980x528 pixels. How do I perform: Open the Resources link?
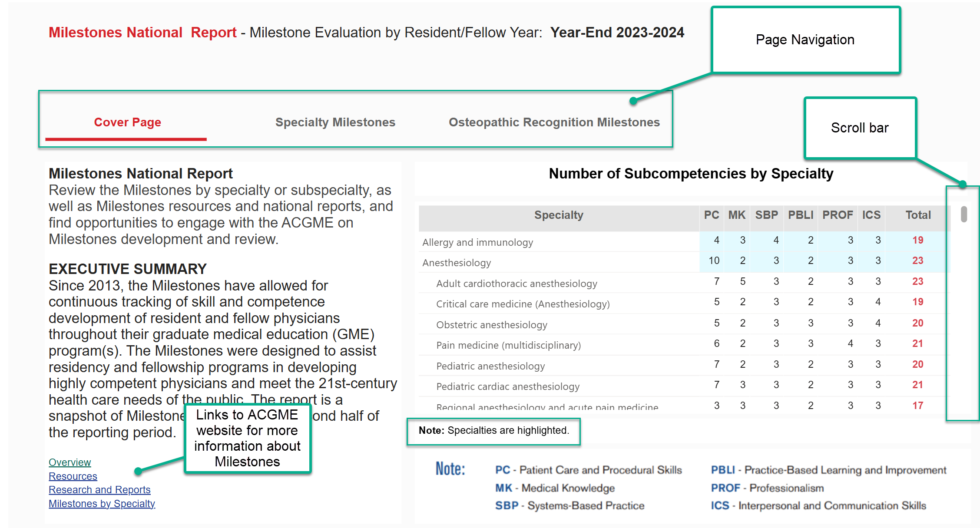point(73,476)
